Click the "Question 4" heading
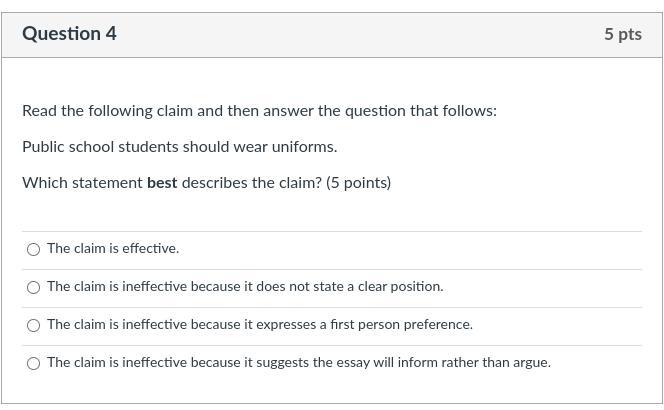This screenshot has height=410, width=664. [x=69, y=34]
